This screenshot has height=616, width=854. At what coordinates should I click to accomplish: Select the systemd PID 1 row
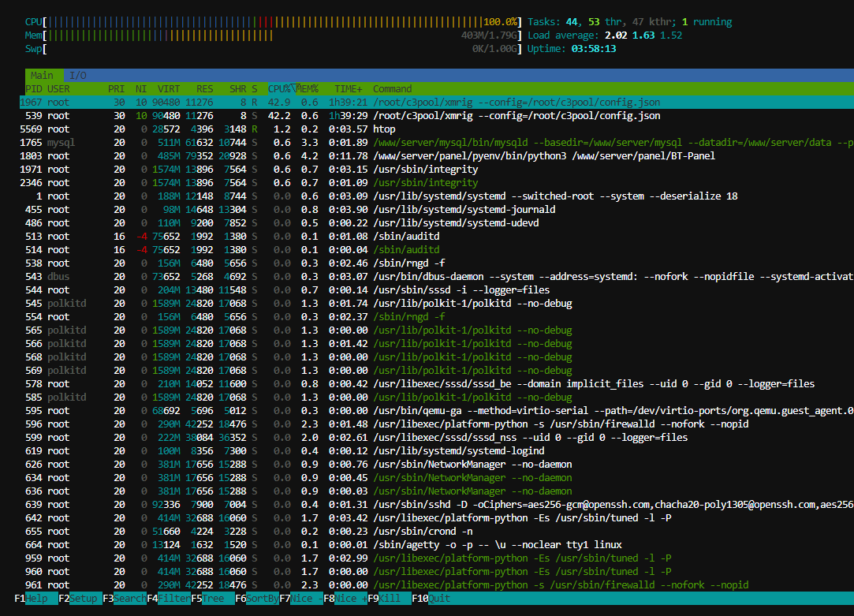(437, 196)
